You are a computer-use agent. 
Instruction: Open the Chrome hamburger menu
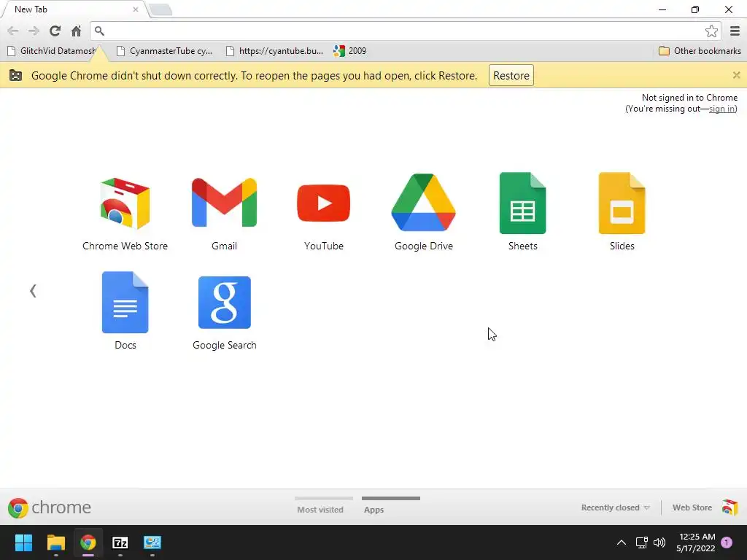(735, 31)
